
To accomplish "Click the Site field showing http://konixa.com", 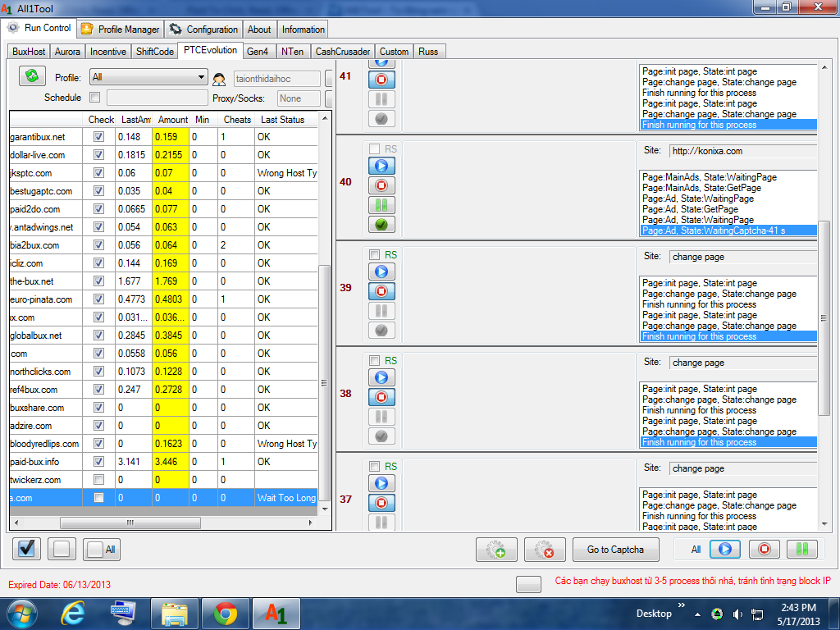I will (742, 151).
